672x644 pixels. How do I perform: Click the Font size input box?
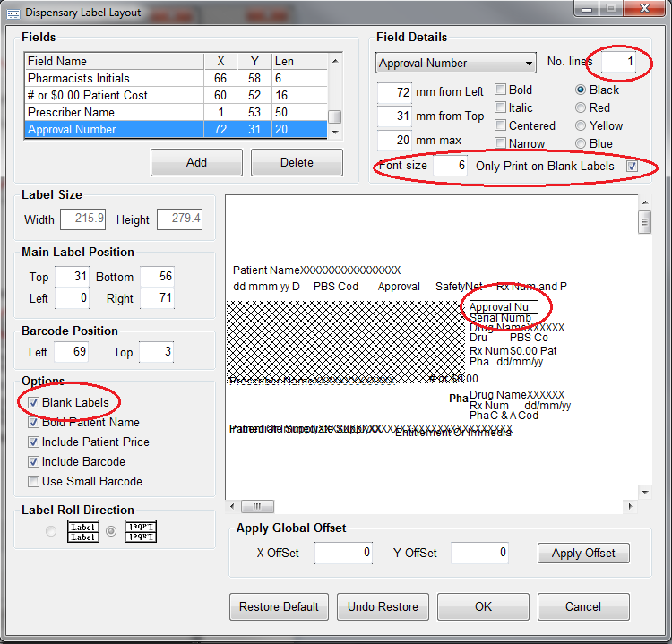449,166
